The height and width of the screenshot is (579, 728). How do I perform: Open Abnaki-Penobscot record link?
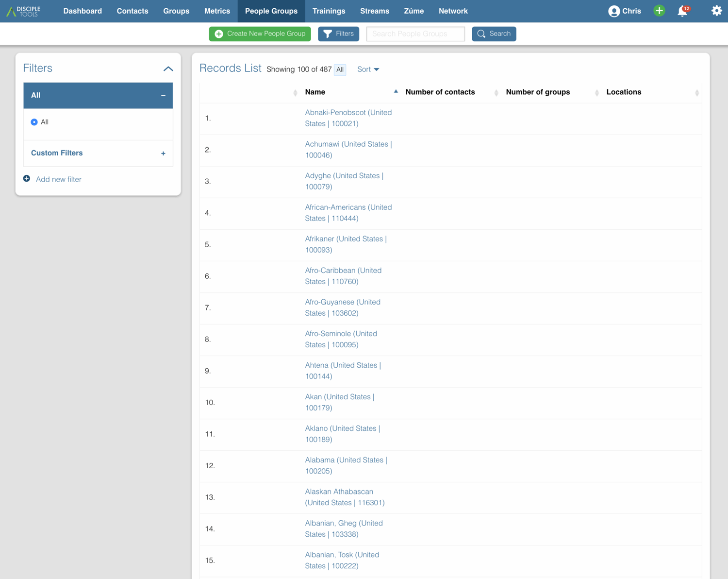[x=348, y=118]
